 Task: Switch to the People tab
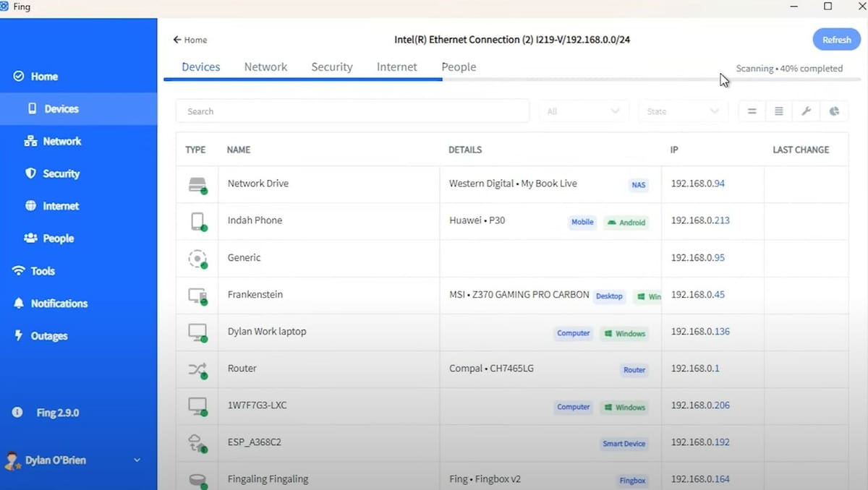point(459,66)
